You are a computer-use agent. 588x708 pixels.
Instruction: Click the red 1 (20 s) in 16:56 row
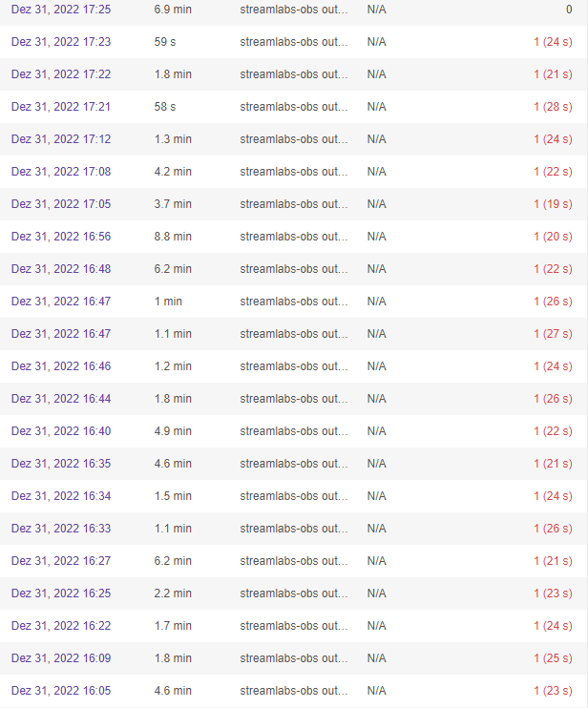point(553,237)
